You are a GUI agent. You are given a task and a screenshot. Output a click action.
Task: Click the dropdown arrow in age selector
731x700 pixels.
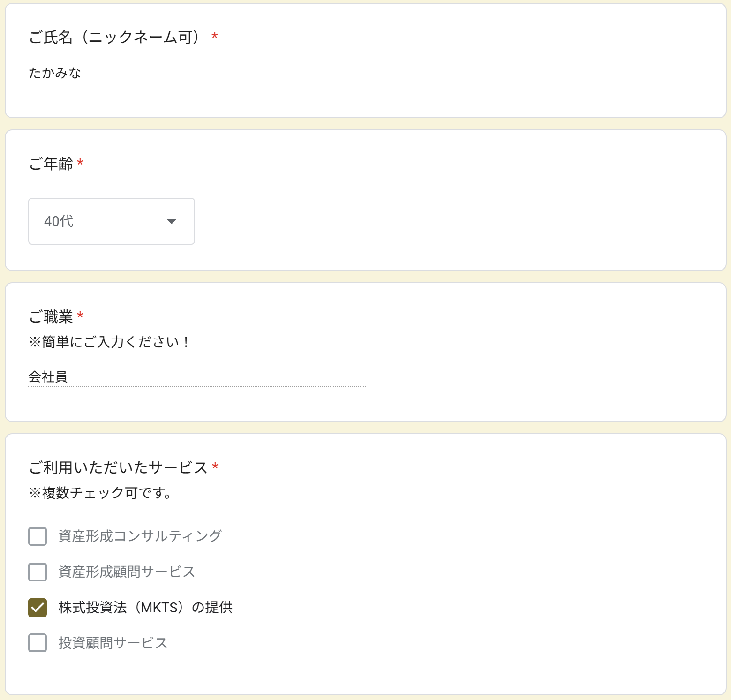[172, 221]
